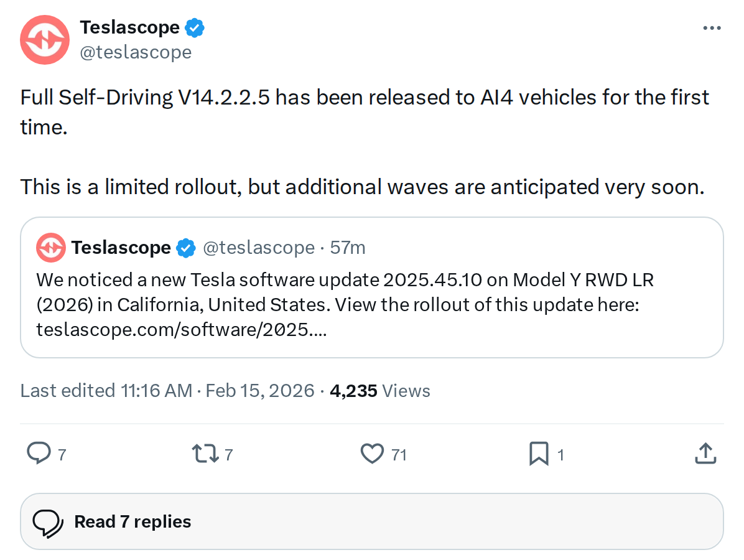Click the quoted tweet's Teslascope avatar
Screen dimensions: 744x560
coord(50,247)
